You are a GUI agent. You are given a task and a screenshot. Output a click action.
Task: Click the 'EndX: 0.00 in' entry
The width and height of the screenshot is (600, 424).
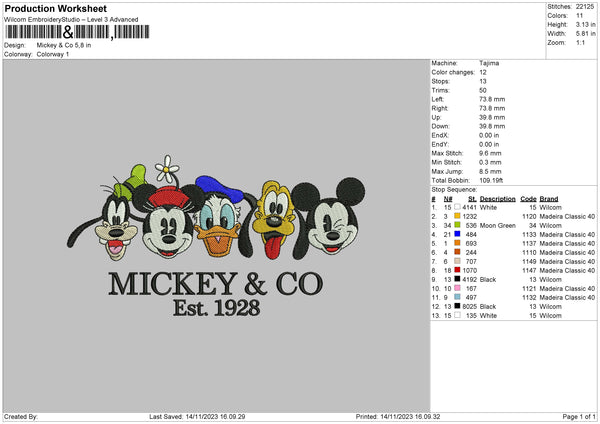coord(465,135)
